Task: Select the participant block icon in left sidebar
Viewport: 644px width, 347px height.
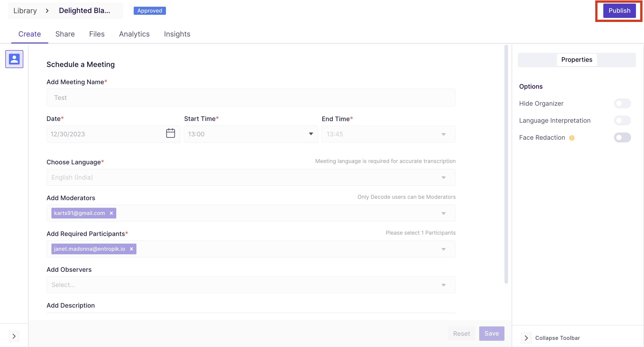Action: click(14, 59)
